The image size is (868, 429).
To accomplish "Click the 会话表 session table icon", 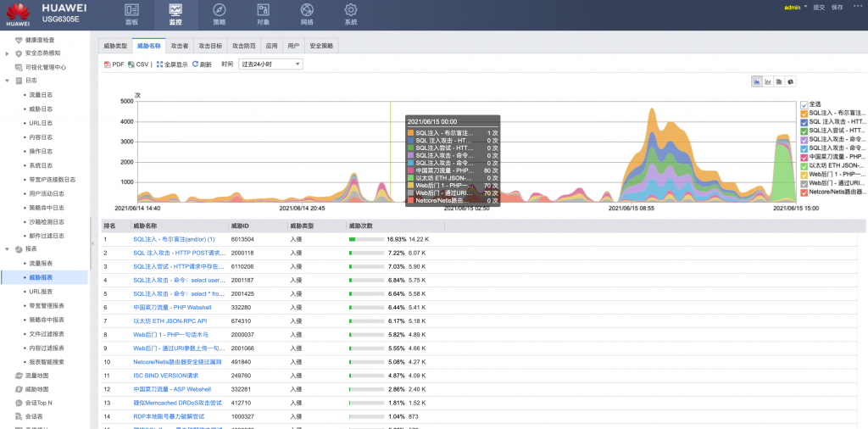I will [19, 416].
